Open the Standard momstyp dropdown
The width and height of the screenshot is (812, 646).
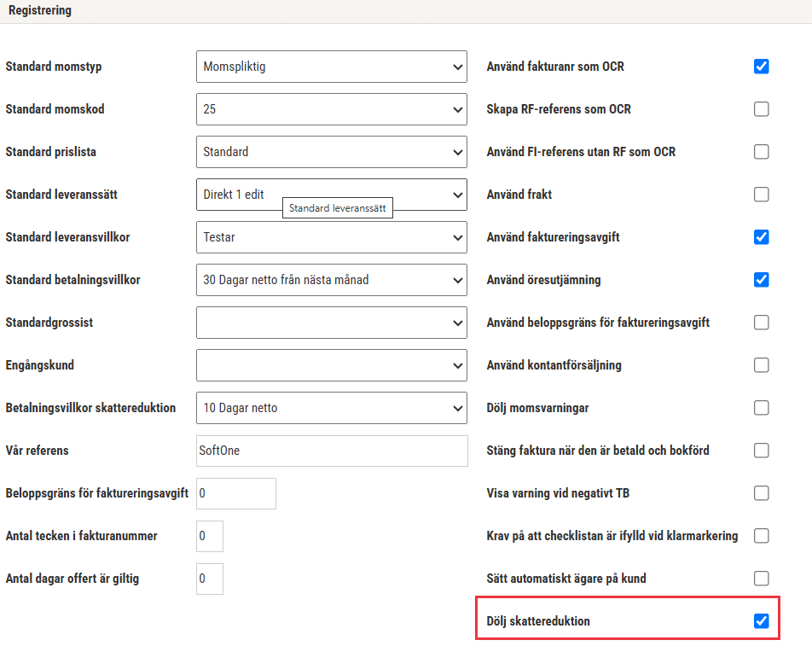pos(332,67)
